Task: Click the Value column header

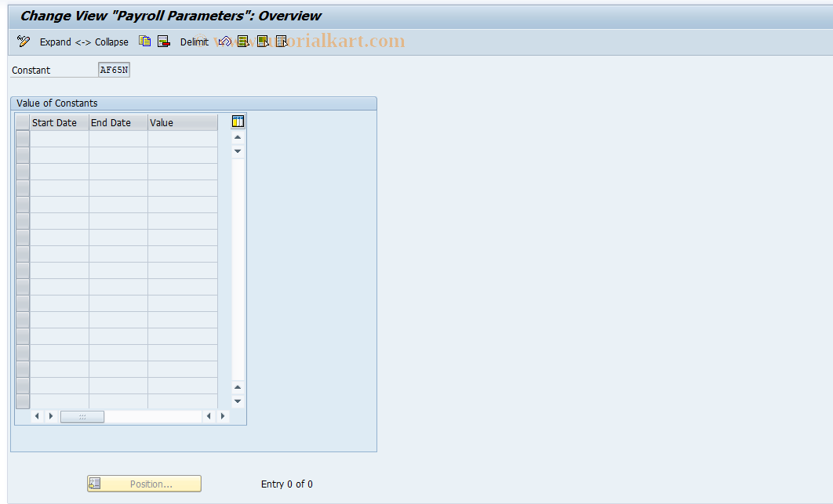Action: 183,123
